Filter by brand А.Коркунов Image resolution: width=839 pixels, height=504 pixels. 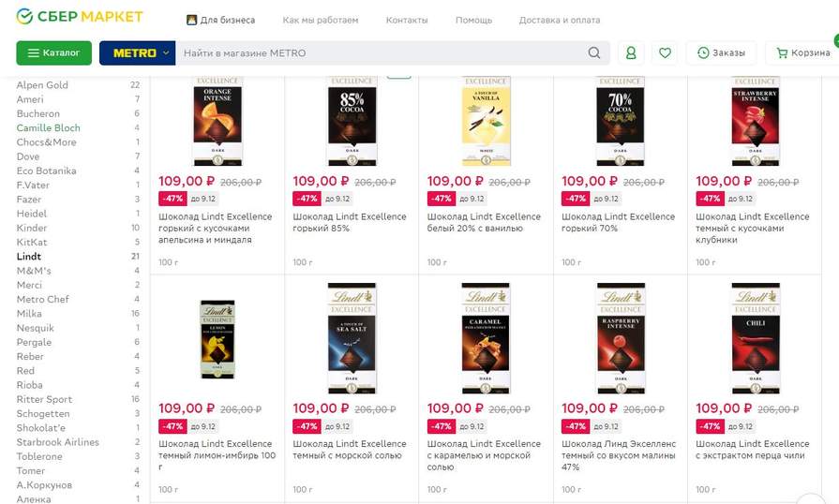[x=44, y=485]
